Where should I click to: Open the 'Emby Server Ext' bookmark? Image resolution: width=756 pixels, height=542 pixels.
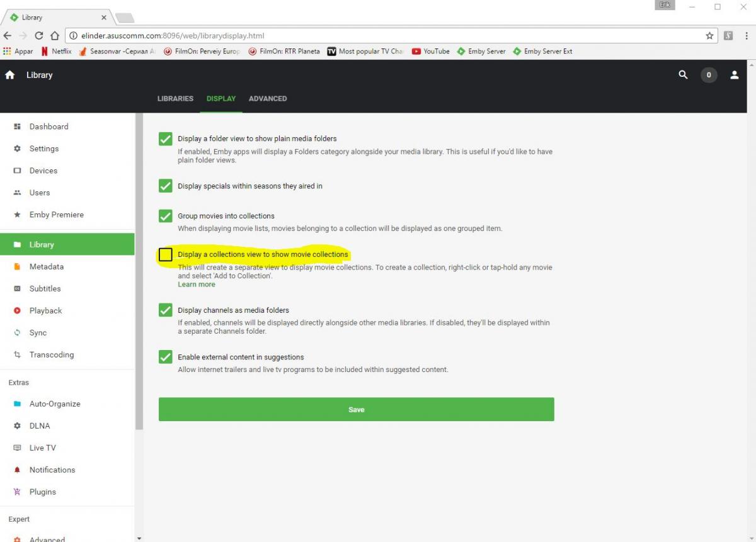click(542, 52)
